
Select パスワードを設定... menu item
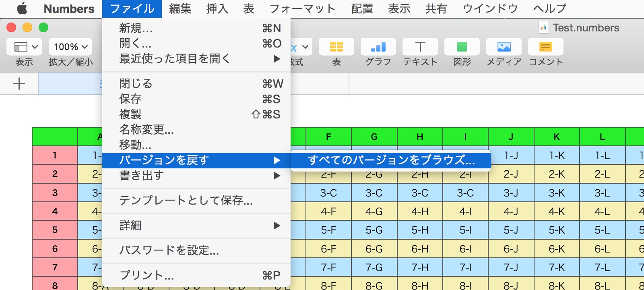tap(196, 251)
